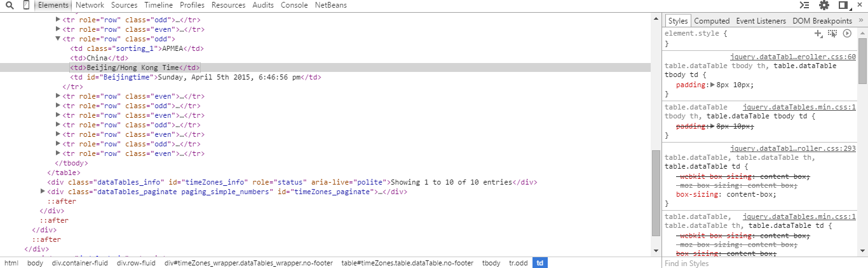Open the Event Listeners sidebar tab

click(x=761, y=21)
